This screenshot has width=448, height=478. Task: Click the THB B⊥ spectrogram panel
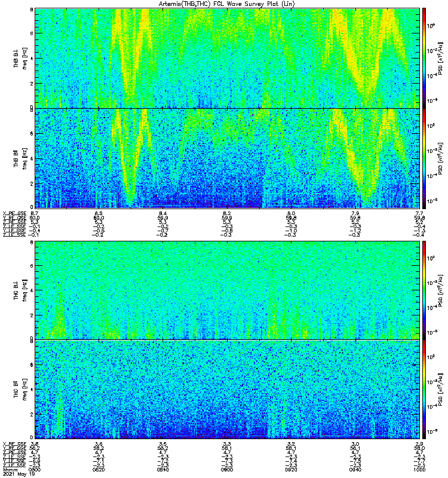pos(227,58)
